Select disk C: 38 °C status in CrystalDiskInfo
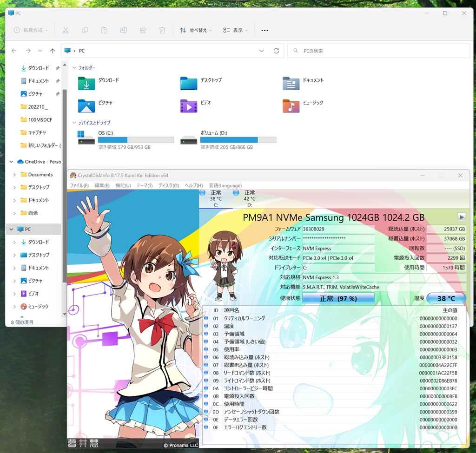Screen dimensions: 476x453 [x=216, y=199]
